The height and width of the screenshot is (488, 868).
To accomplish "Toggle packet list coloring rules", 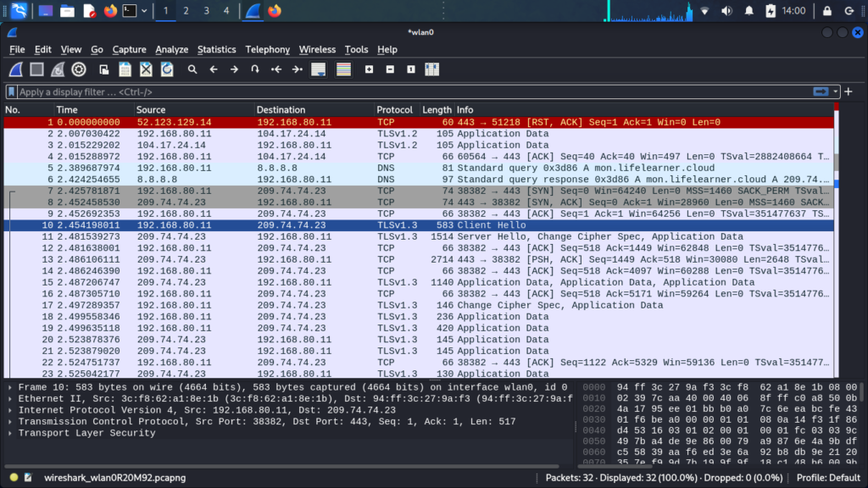I will (344, 69).
